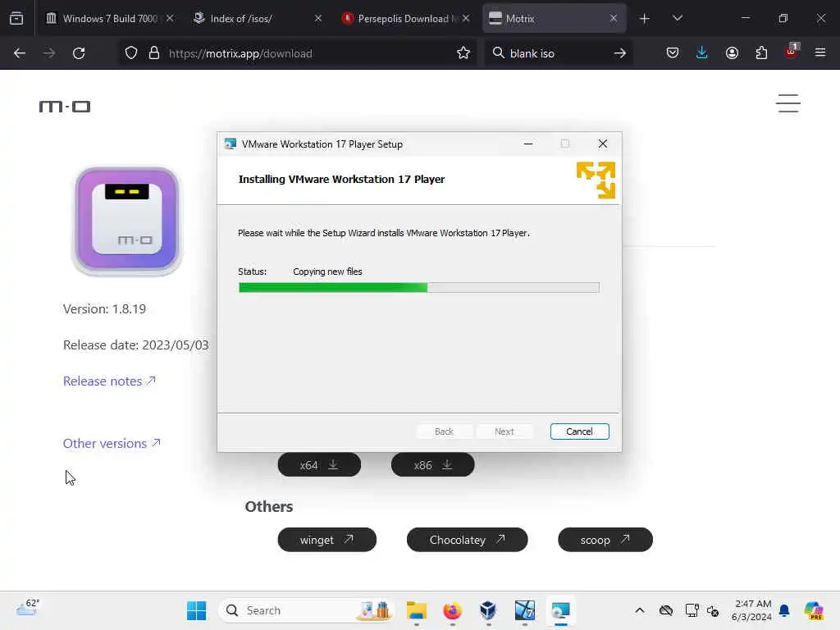The image size is (840, 630).
Task: Open the Other versions link
Action: (112, 444)
